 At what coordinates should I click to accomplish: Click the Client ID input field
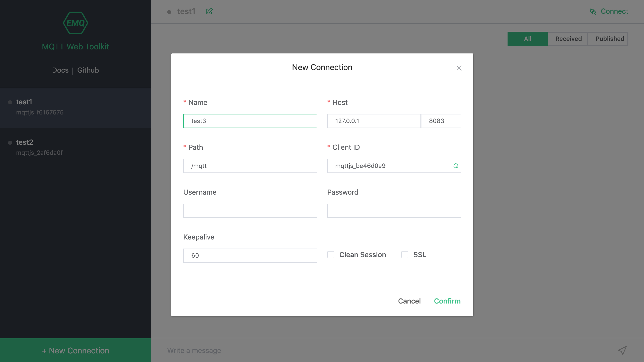[x=394, y=166]
